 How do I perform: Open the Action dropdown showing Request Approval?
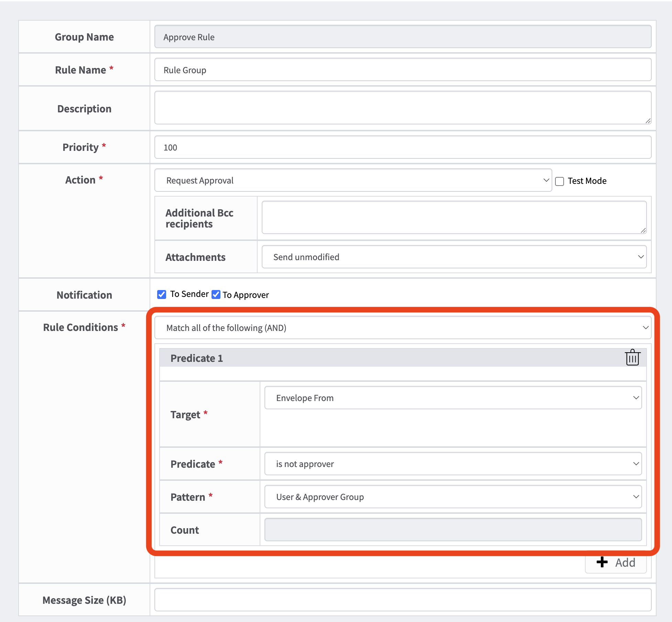coord(353,180)
